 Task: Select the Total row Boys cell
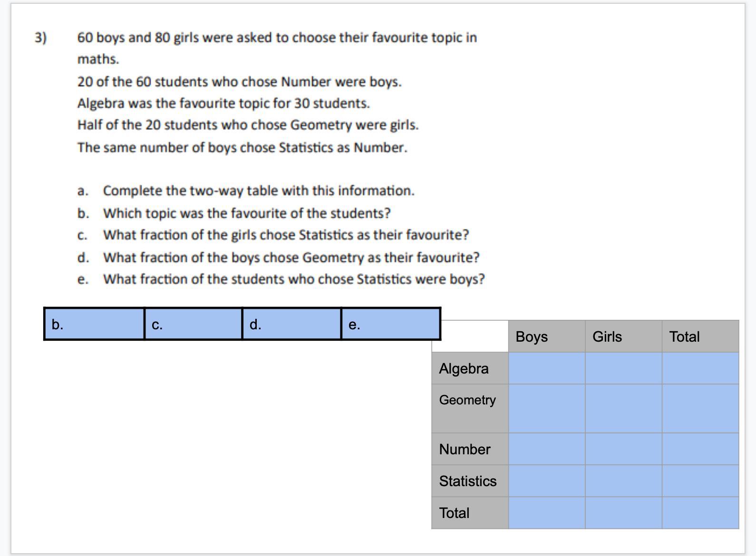[x=547, y=513]
